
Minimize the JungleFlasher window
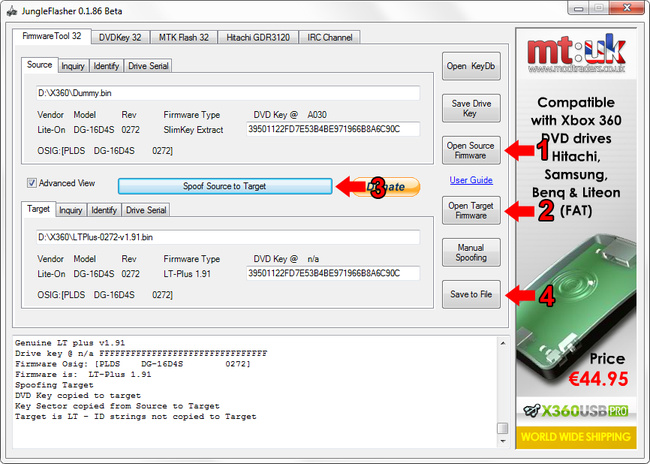coord(579,9)
